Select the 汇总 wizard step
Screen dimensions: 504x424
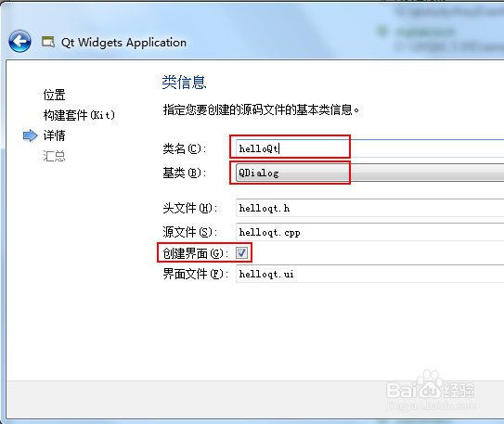55,156
